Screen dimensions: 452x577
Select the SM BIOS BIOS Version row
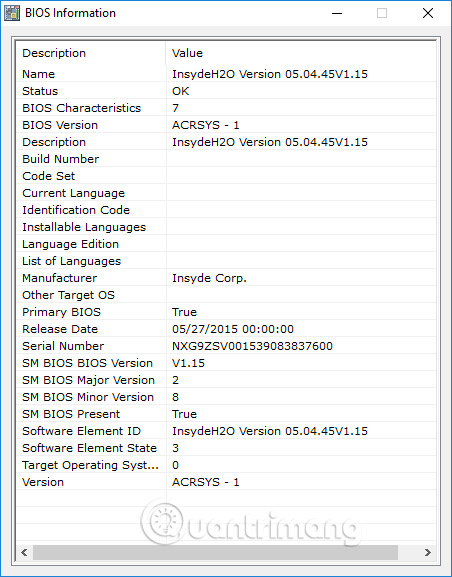[x=226, y=363]
